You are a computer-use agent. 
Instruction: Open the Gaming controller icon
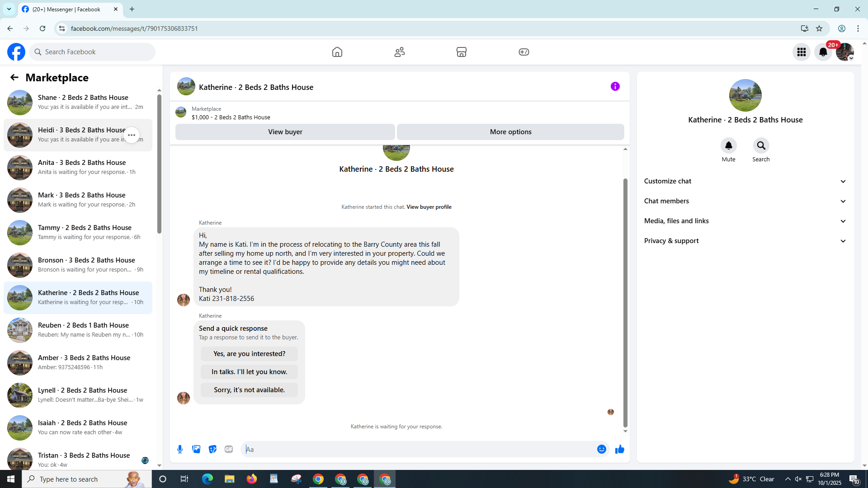524,52
